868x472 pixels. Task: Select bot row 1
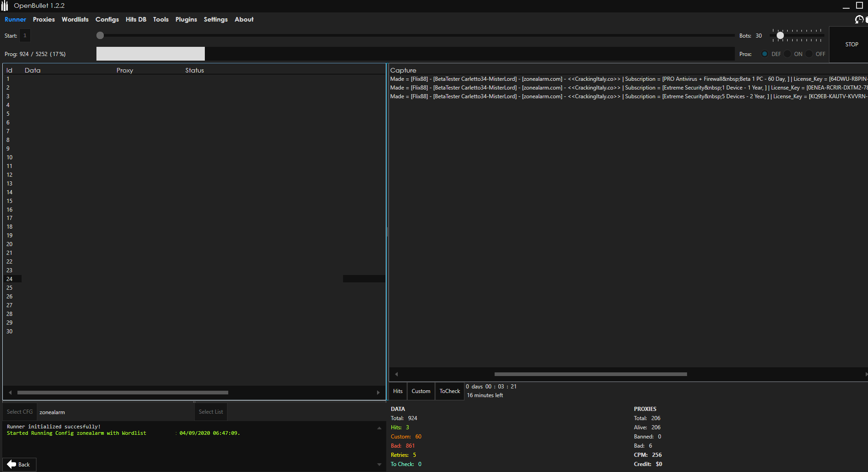point(195,79)
